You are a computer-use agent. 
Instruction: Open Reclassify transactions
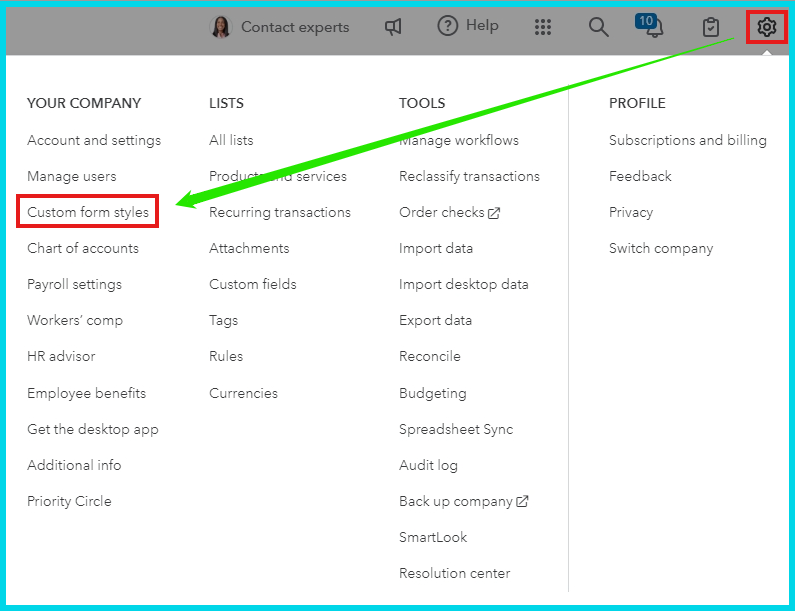point(469,176)
